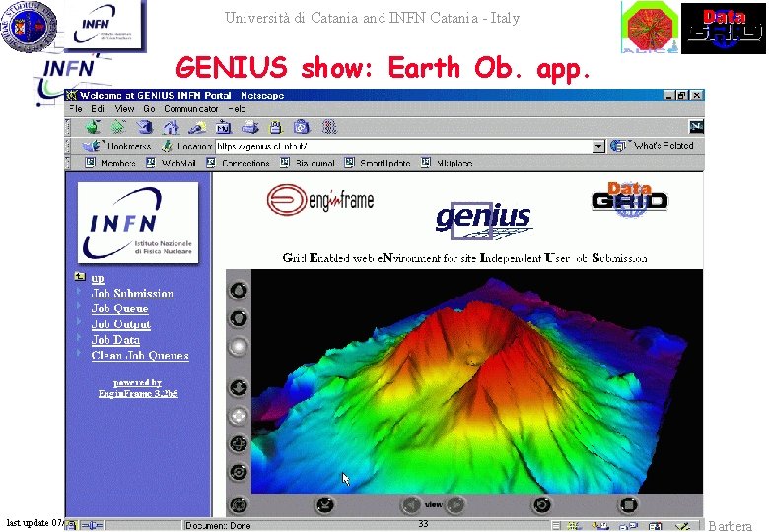Follow the powered by EnginFrame link

pyautogui.click(x=138, y=388)
